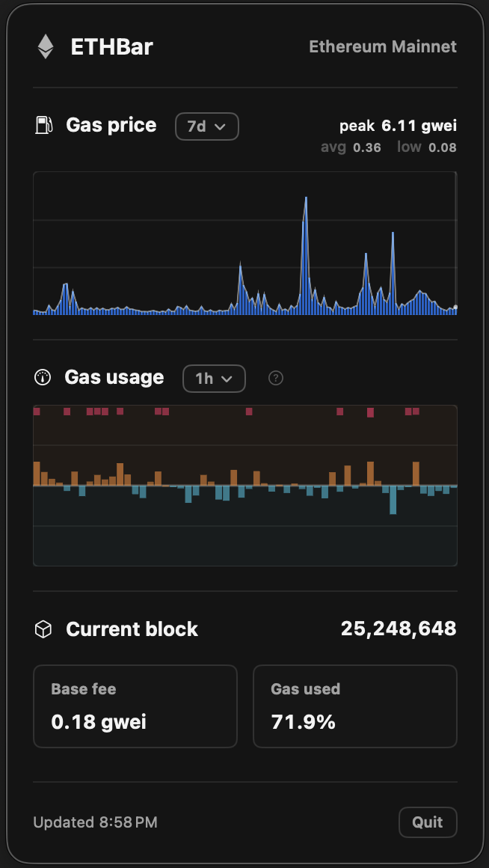Click the gas pump icon

pos(43,125)
